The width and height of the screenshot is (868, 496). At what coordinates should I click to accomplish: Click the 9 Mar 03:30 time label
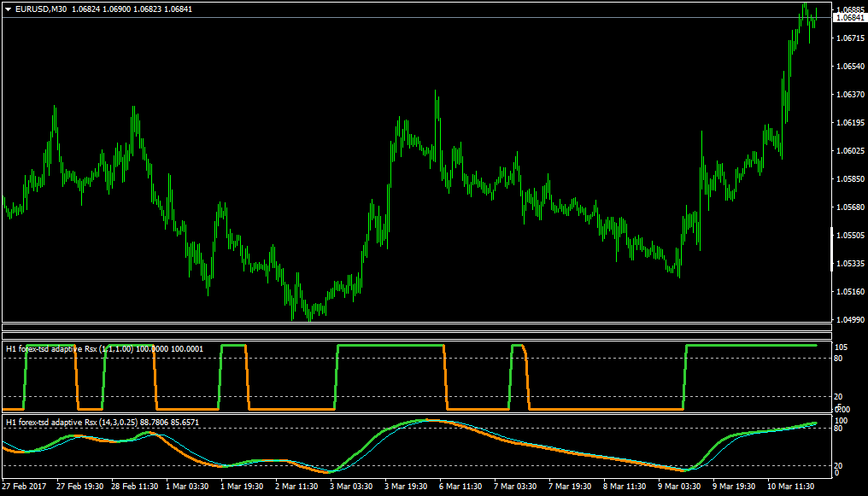tap(679, 487)
